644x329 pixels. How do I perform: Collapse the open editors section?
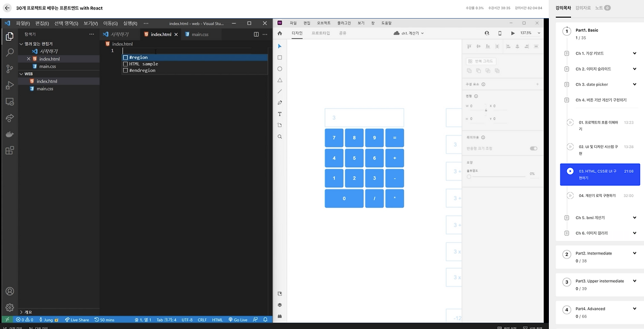tap(59, 44)
